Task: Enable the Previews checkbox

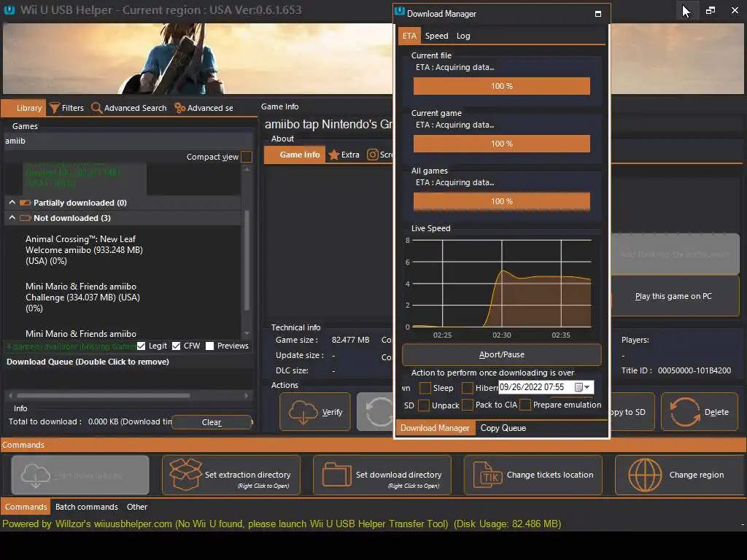Action: tap(209, 346)
